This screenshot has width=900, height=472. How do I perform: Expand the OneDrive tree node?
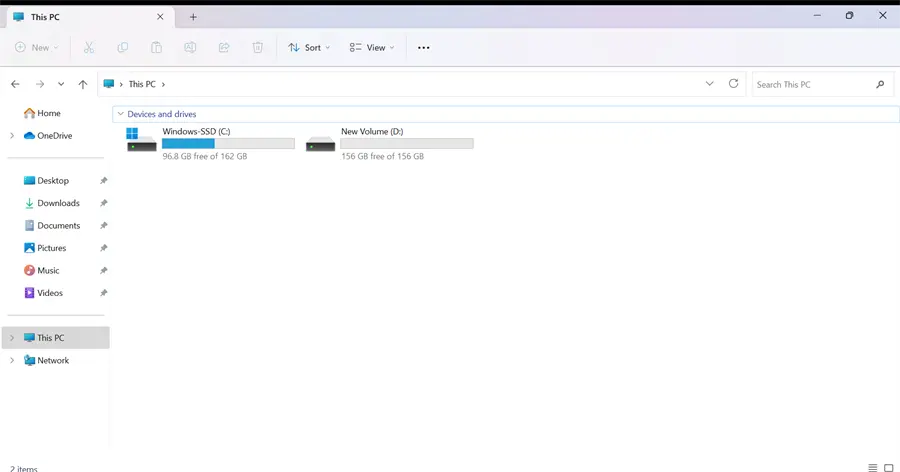click(12, 136)
